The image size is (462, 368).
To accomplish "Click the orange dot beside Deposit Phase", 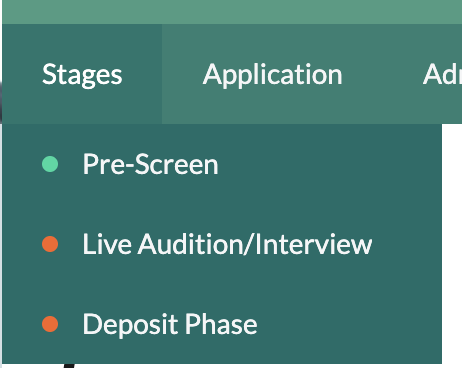I will click(x=50, y=324).
